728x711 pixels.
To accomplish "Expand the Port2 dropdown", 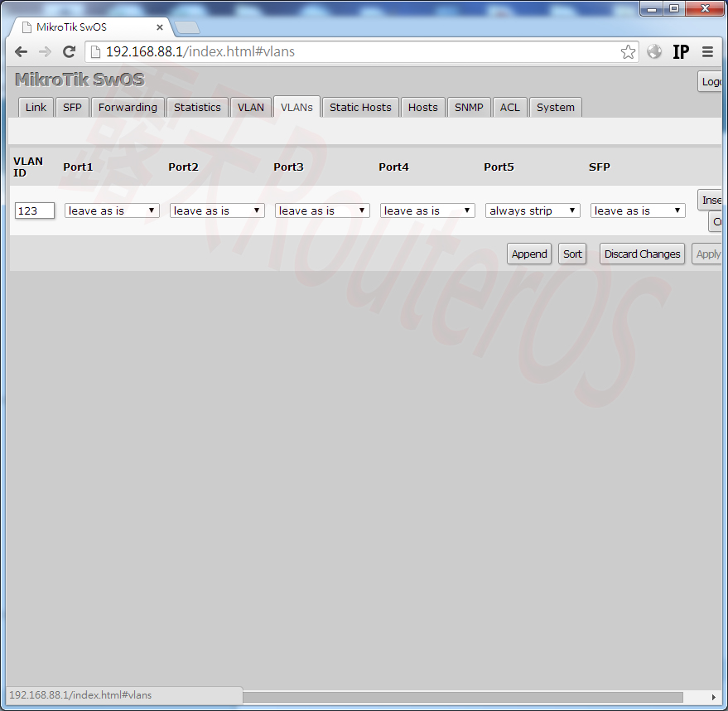I will 217,210.
